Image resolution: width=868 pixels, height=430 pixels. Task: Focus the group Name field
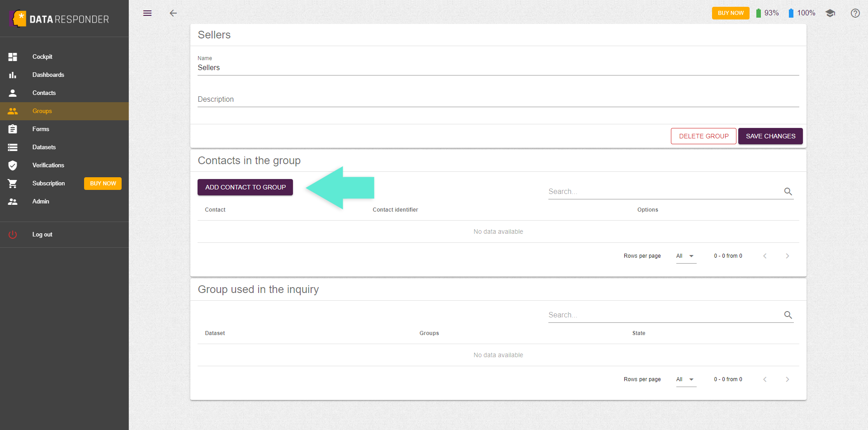click(498, 68)
